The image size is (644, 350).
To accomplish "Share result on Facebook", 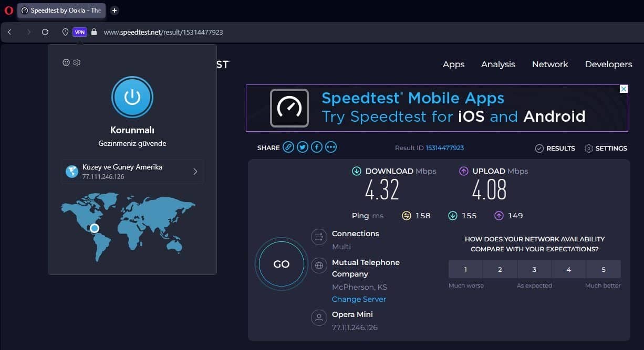I will [317, 147].
